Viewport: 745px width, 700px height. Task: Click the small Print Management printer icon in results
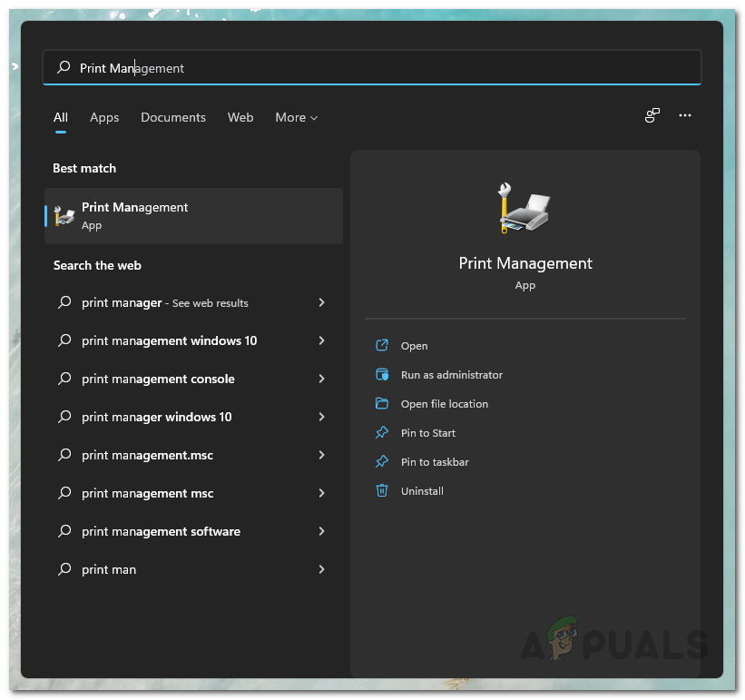(x=64, y=216)
